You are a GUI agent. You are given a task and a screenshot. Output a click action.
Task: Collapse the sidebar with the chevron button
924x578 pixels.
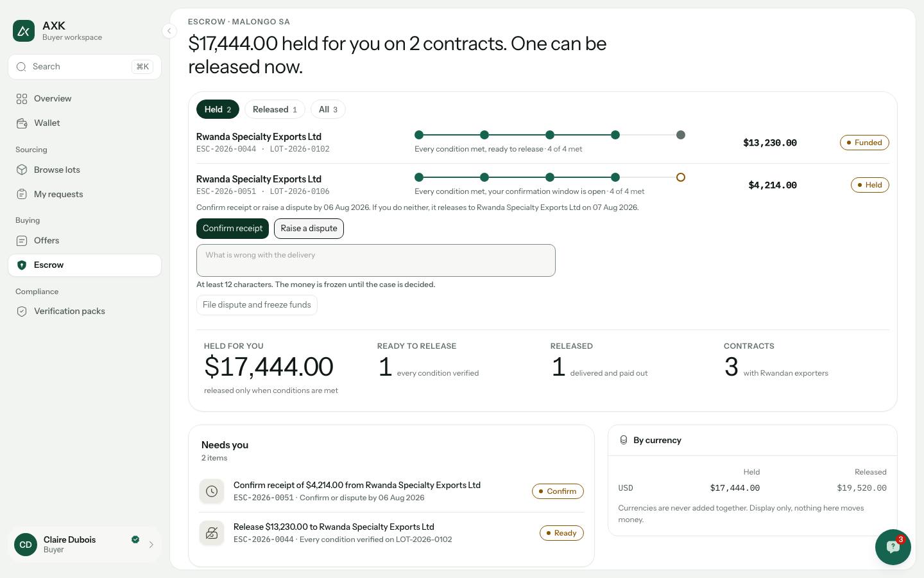169,31
